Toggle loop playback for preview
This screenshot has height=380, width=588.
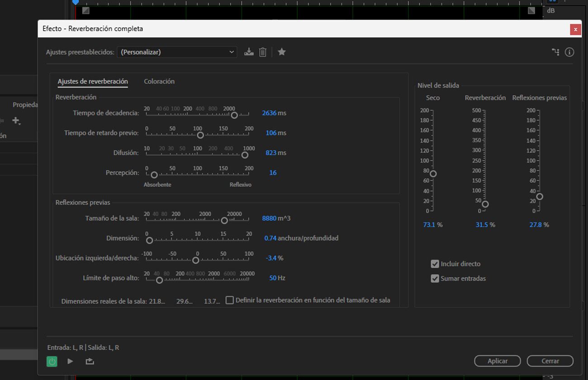coord(89,361)
